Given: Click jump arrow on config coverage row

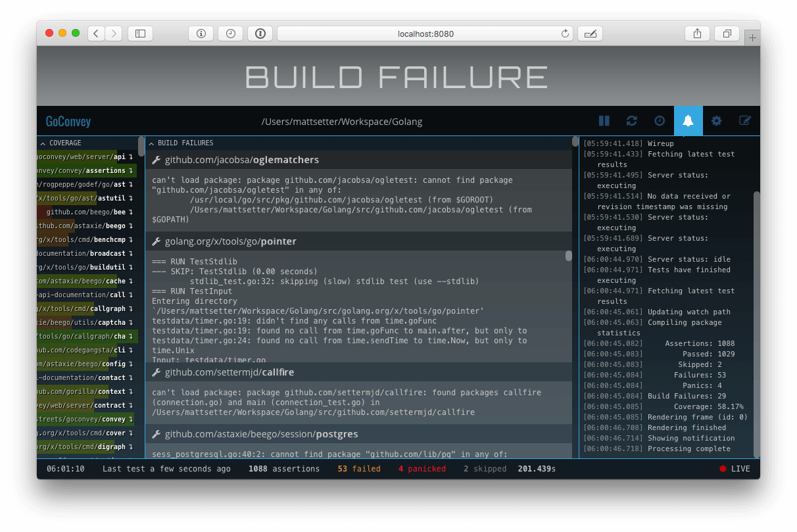Looking at the screenshot, I should pos(132,364).
